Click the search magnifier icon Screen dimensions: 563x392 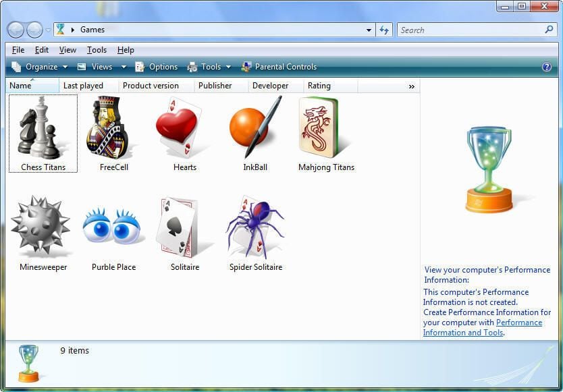coord(549,30)
